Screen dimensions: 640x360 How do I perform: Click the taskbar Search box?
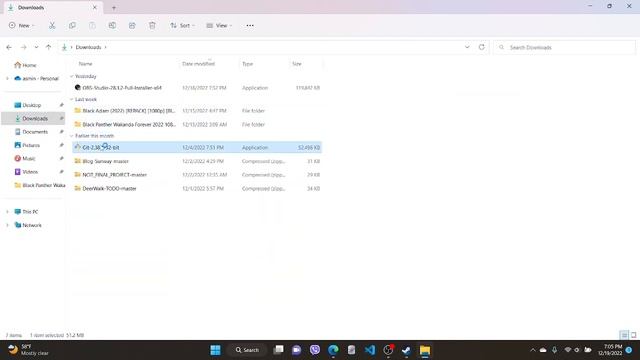coord(247,350)
